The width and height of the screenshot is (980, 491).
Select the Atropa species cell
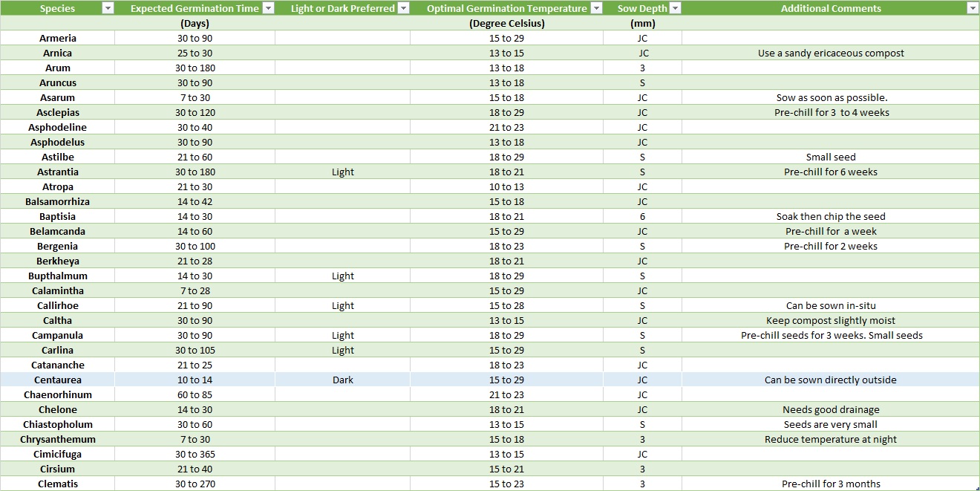click(58, 186)
